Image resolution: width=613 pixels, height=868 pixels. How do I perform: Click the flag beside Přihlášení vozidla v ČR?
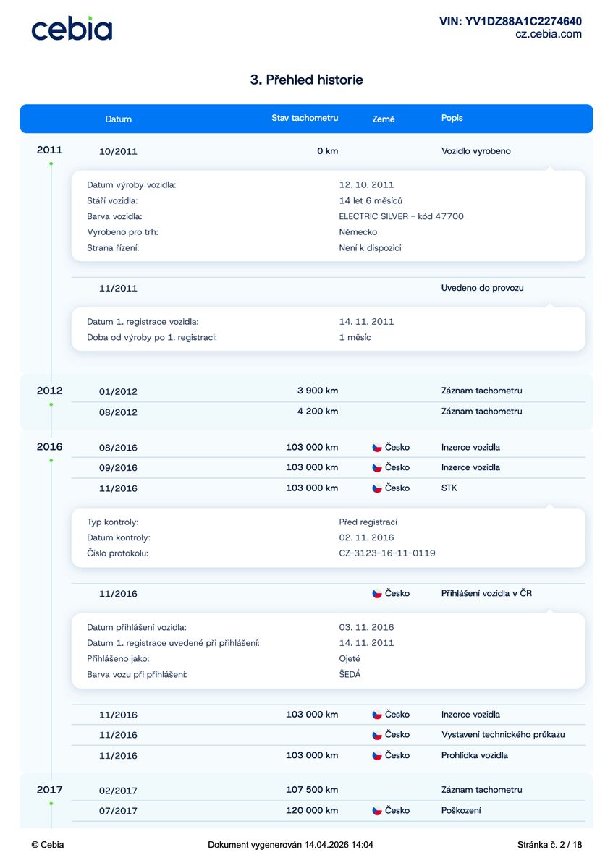click(376, 594)
